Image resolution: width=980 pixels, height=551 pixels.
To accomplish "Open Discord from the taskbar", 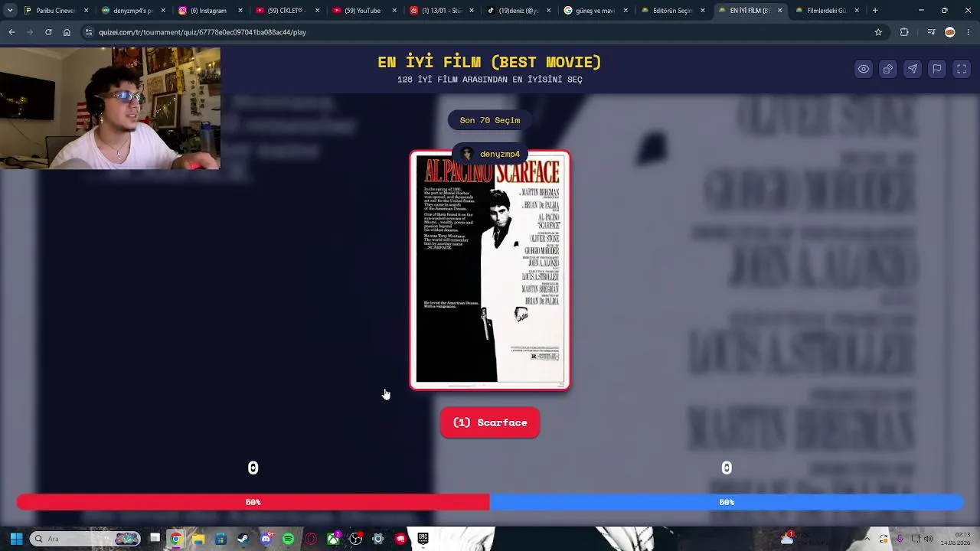I will (266, 539).
